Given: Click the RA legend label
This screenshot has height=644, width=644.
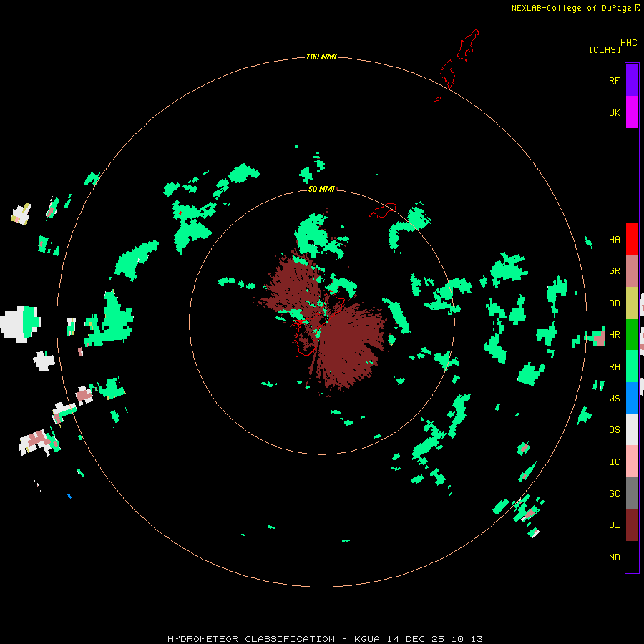Looking at the screenshot, I should 614,367.
